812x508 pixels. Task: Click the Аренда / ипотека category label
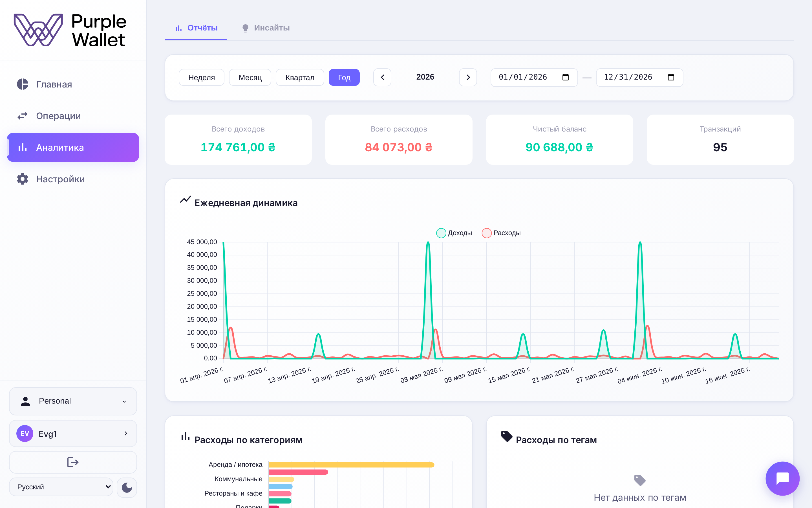[x=235, y=464]
